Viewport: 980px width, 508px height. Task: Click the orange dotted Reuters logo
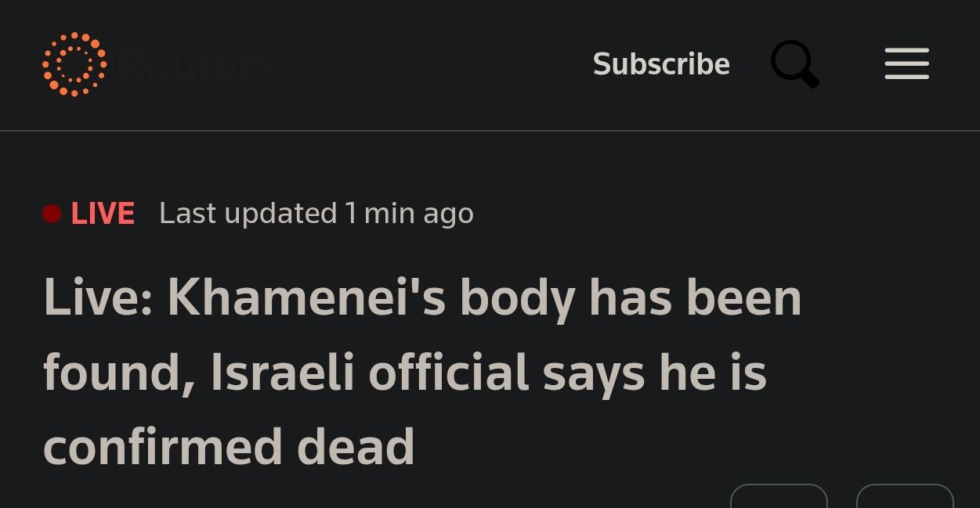(74, 64)
